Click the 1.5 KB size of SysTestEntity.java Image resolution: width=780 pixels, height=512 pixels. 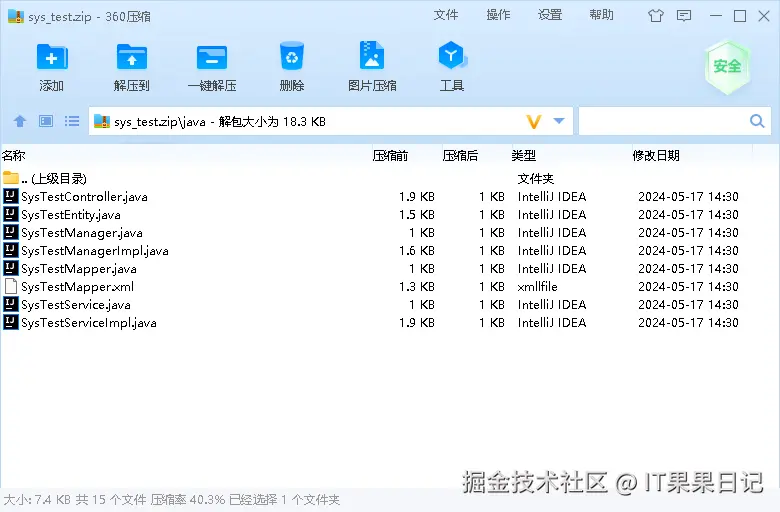[417, 214]
